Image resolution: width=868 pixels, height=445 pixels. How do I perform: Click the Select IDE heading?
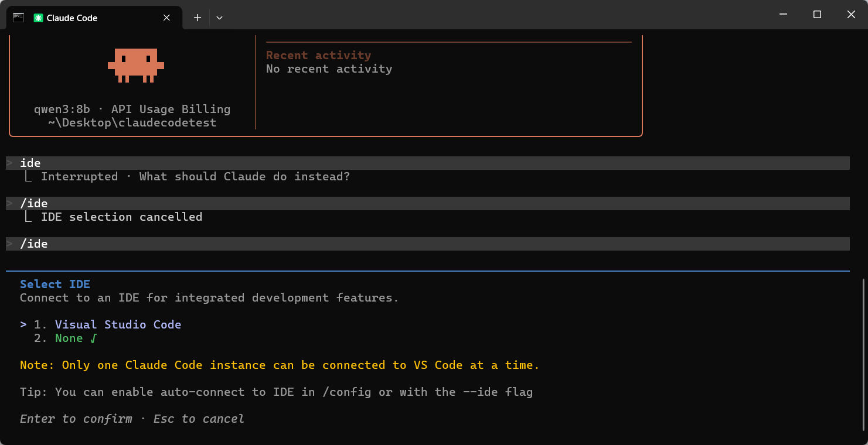pos(55,284)
